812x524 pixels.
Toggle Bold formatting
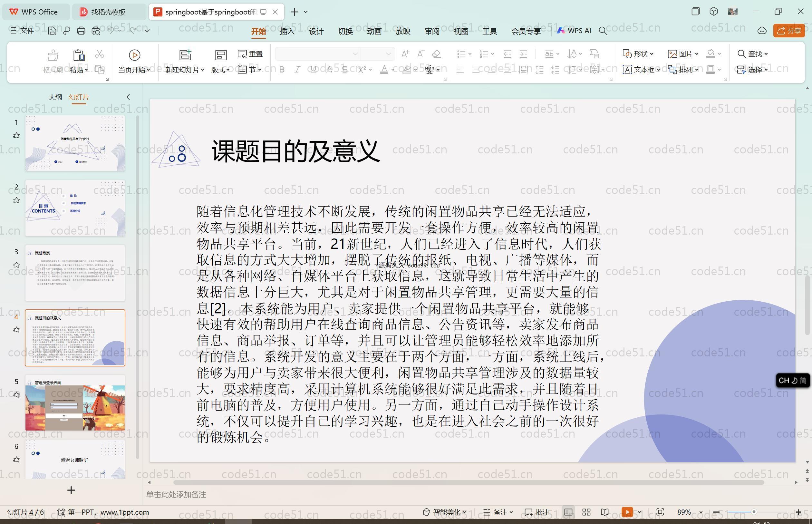282,70
